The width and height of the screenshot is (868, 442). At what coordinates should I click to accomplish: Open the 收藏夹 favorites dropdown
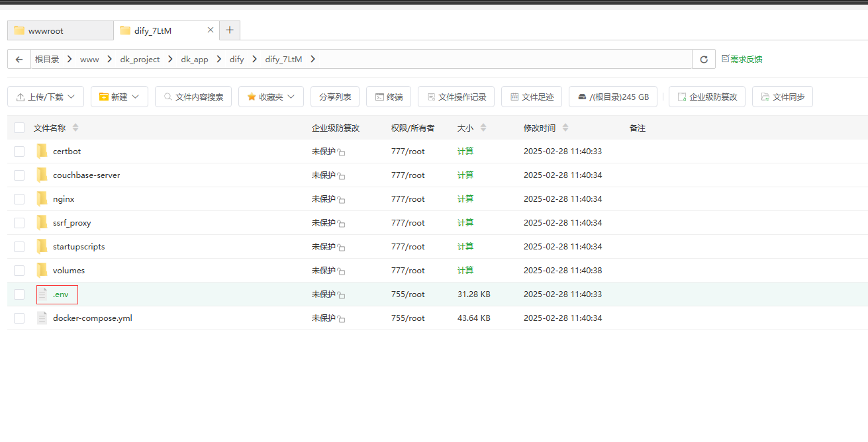coord(271,97)
